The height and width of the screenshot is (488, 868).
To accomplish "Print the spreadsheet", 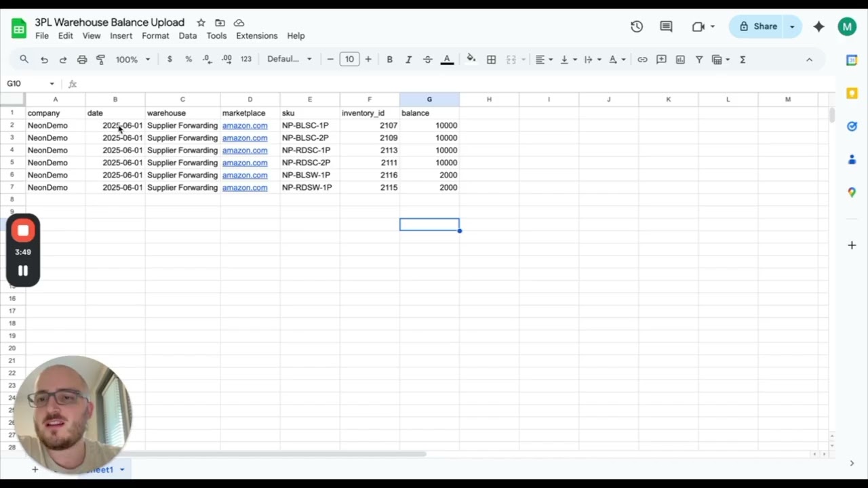I will pyautogui.click(x=82, y=60).
